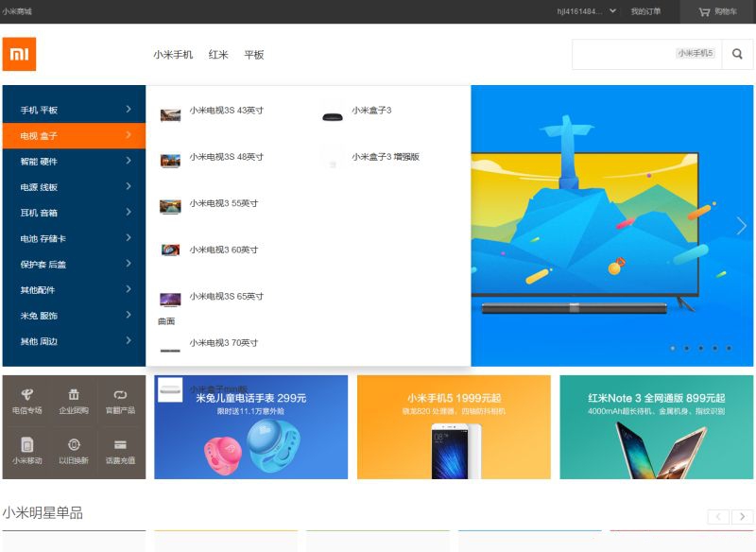The width and height of the screenshot is (756, 552).
Task: Select 红米 in top navigation
Action: pyautogui.click(x=218, y=55)
